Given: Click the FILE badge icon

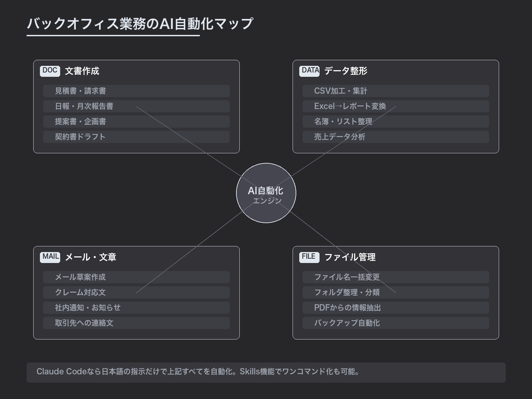Looking at the screenshot, I should point(309,257).
